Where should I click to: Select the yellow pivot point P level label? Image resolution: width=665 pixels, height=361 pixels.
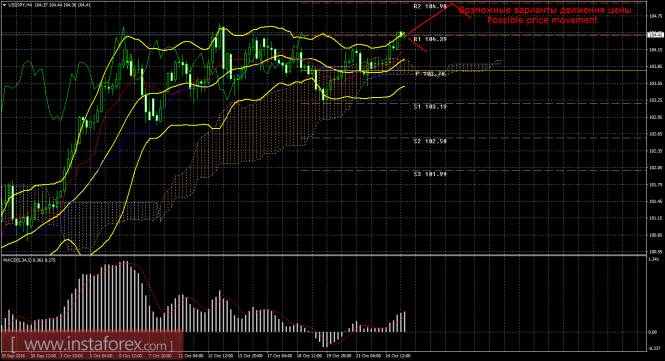pos(431,74)
